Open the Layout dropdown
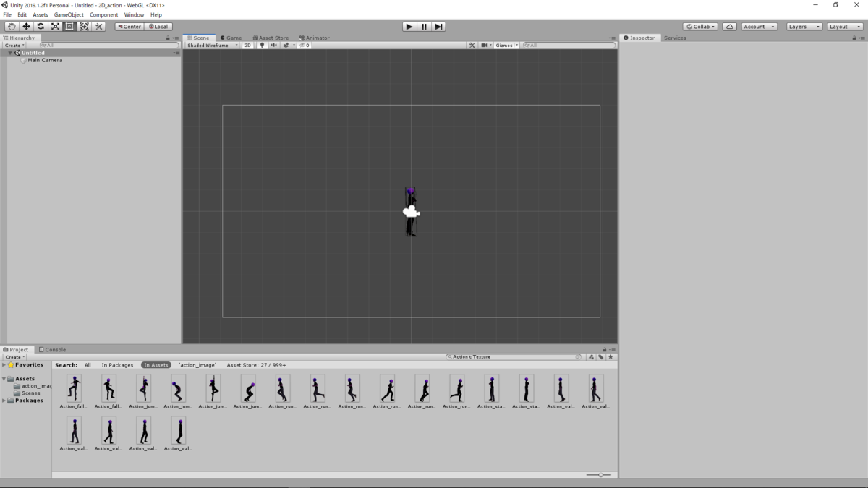Viewport: 868px width, 488px height. [x=845, y=27]
